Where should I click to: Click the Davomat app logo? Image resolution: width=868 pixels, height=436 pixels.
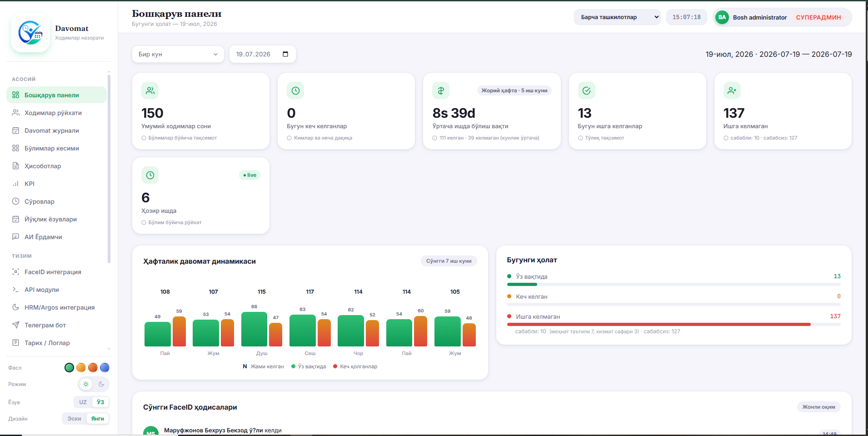pyautogui.click(x=30, y=33)
